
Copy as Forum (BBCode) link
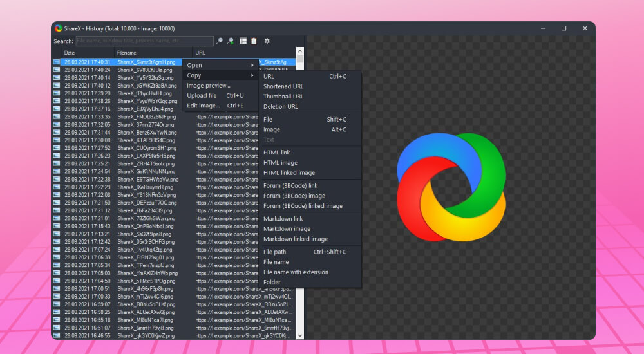[x=310, y=185]
